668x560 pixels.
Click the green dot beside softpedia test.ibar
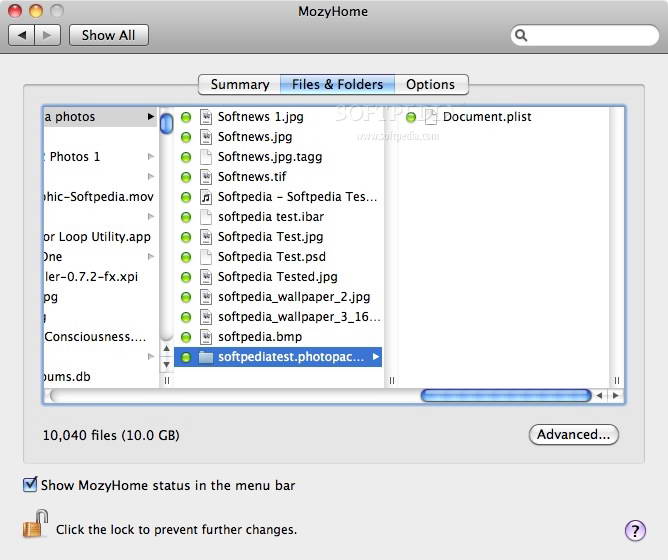point(186,217)
